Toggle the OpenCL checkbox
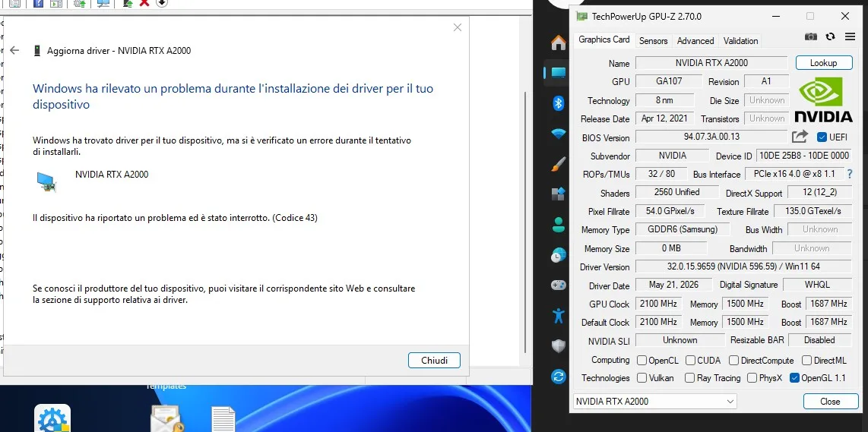868x432 pixels. [x=641, y=360]
